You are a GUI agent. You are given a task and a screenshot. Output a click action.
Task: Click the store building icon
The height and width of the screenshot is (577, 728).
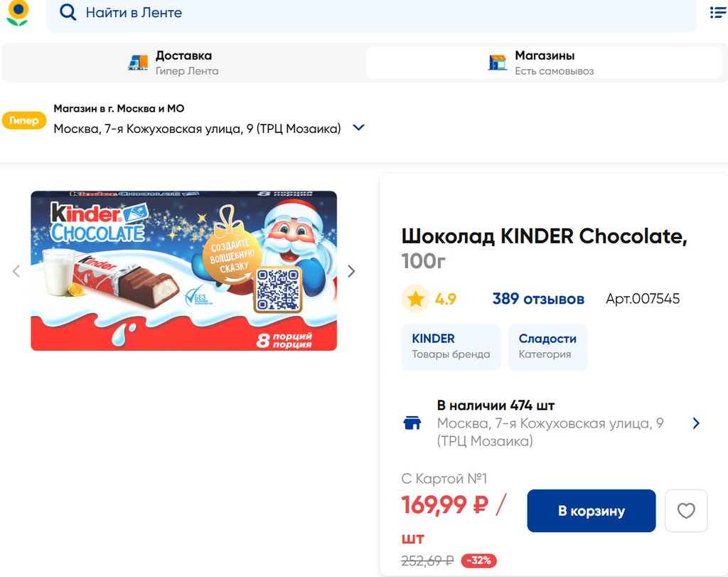click(x=498, y=63)
